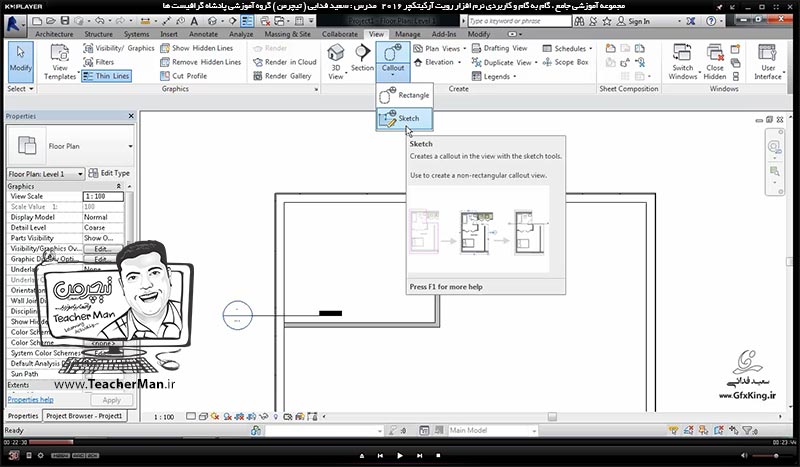Click the Apply button
The width and height of the screenshot is (800, 467).
(x=111, y=400)
